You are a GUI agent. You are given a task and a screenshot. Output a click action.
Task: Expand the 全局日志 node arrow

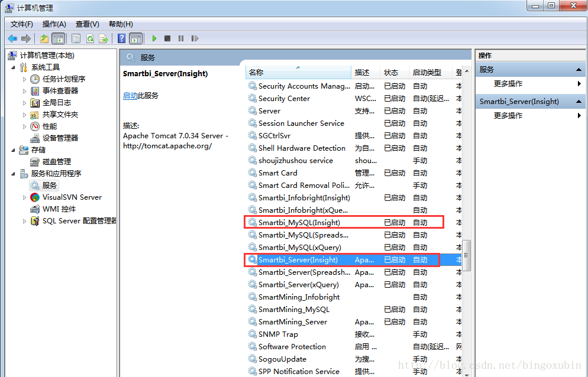click(x=24, y=103)
